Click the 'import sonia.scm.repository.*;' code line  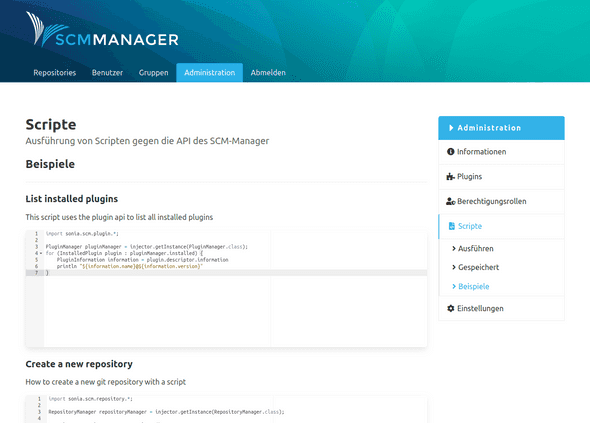pyautogui.click(x=90, y=399)
